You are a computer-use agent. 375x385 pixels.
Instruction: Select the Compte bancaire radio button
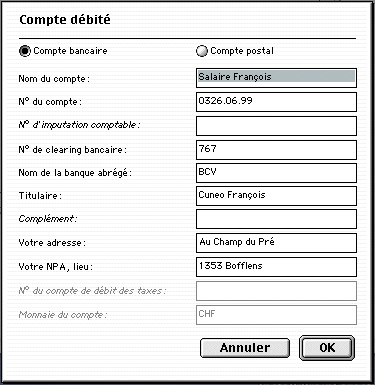click(x=25, y=51)
